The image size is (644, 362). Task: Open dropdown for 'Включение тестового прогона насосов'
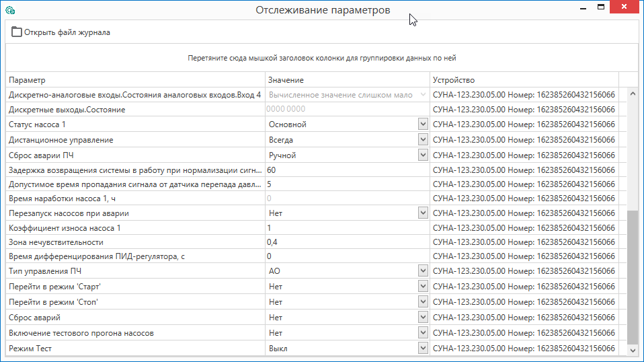423,333
